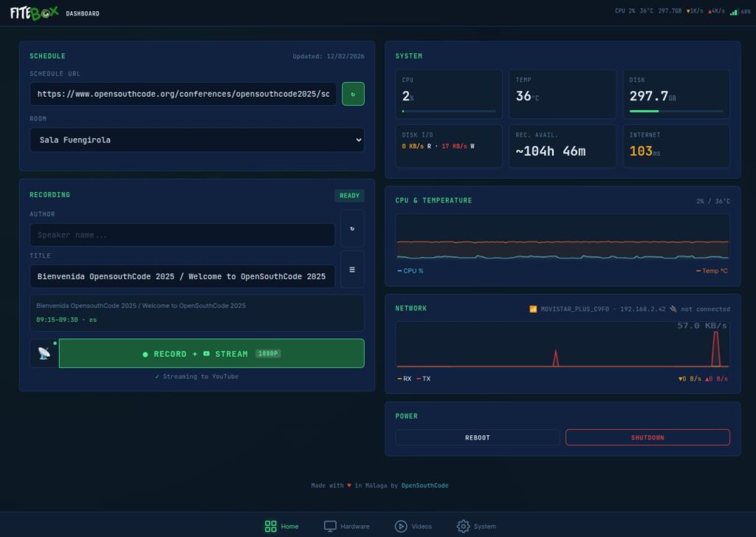Focus the Speaker name author field
Screen dimensions: 756x537
(x=182, y=235)
